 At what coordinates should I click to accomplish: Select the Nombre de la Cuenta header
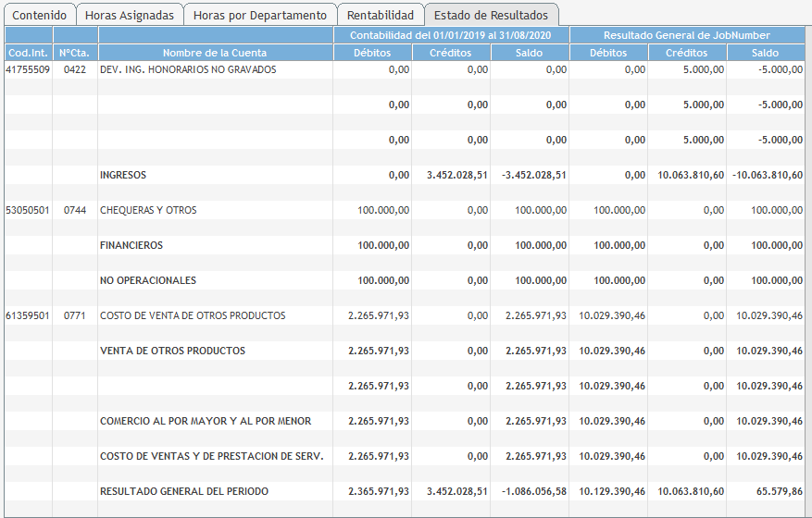point(215,53)
